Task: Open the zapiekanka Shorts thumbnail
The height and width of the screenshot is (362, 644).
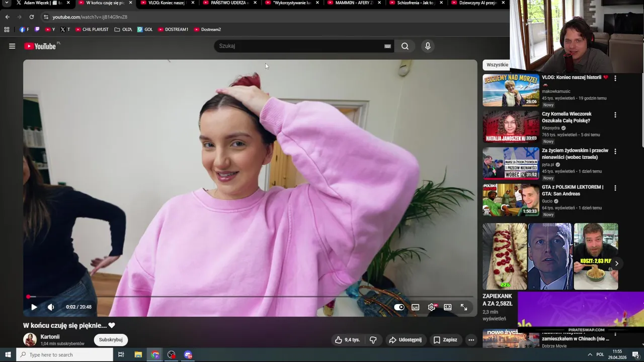Action: point(505,256)
